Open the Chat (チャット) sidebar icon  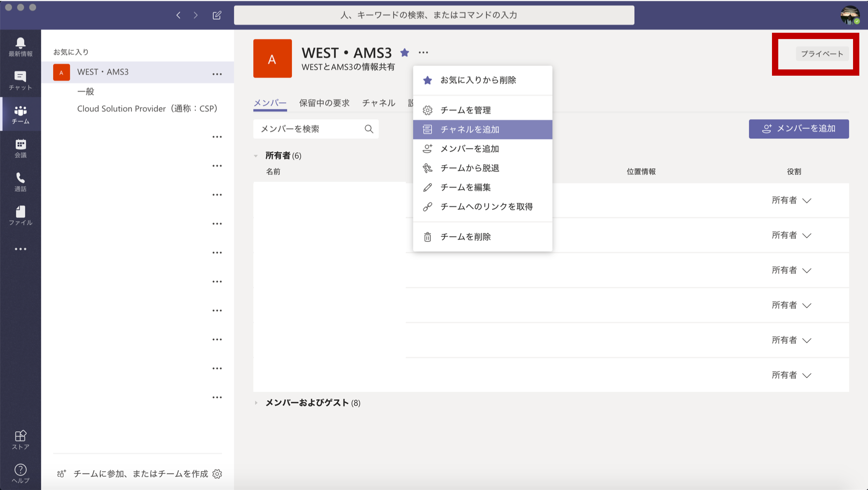point(20,81)
